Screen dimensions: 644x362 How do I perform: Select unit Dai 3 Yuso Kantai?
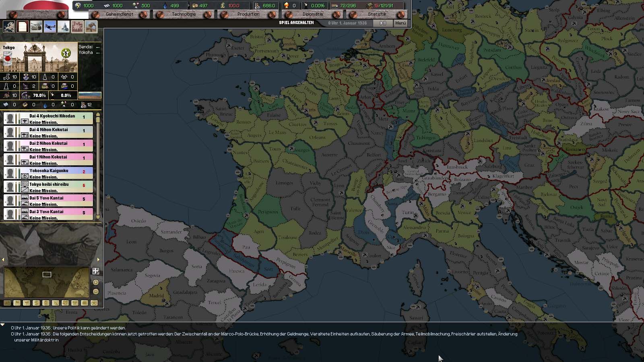48,214
